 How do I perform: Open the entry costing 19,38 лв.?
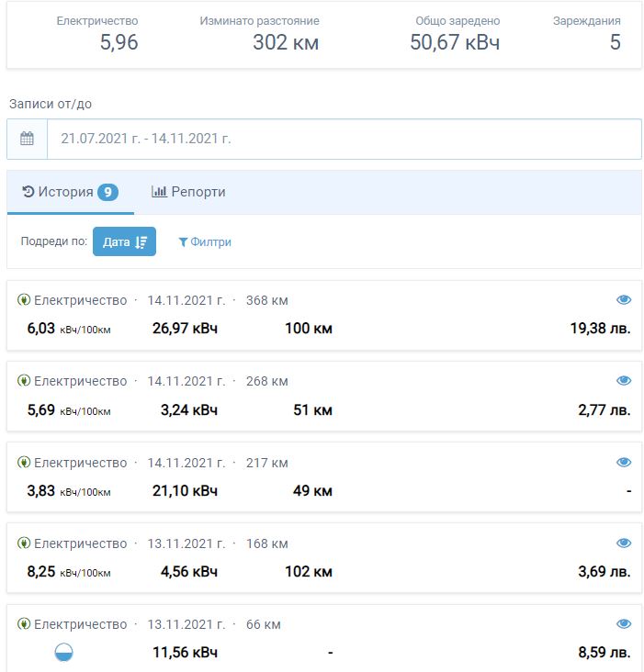pyautogui.click(x=600, y=329)
